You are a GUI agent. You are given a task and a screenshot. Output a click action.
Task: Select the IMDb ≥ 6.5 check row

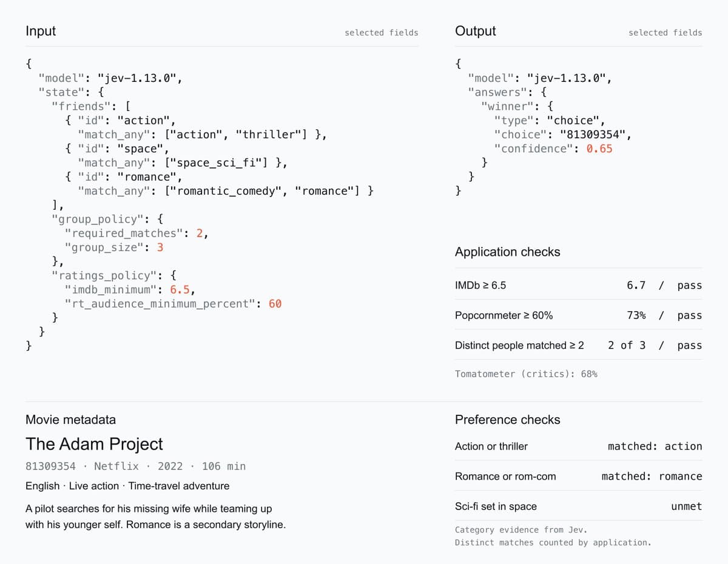[579, 285]
